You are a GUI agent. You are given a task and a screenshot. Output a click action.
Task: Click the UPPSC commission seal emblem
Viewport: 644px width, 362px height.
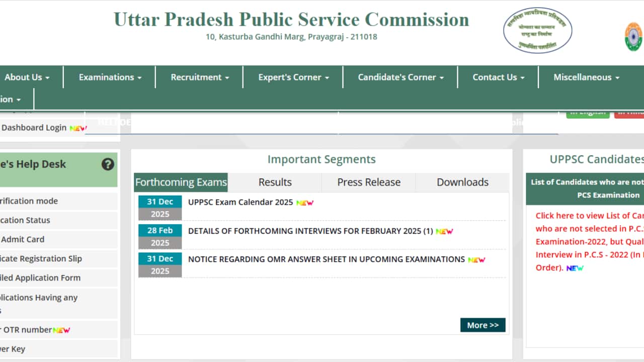537,30
